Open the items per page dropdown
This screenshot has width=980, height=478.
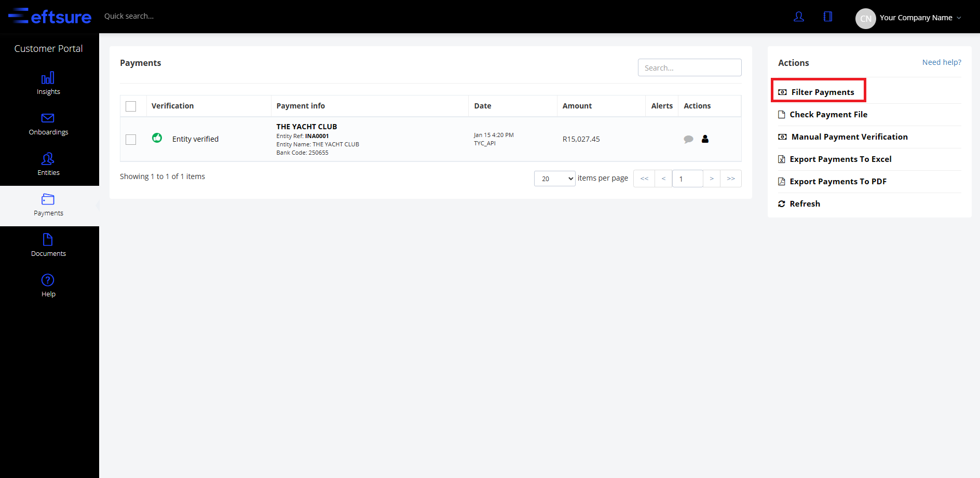point(554,179)
